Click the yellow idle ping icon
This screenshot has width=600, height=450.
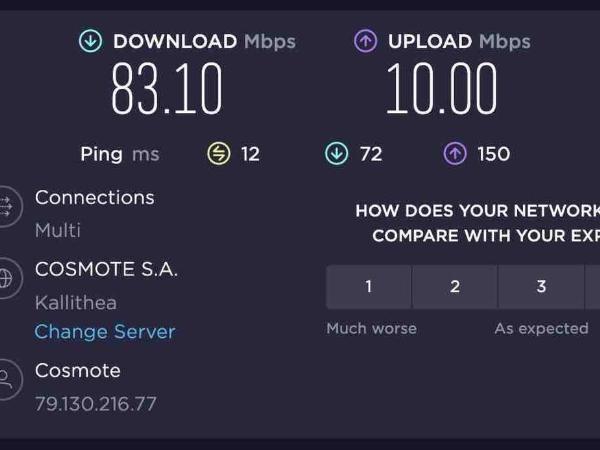coord(219,154)
